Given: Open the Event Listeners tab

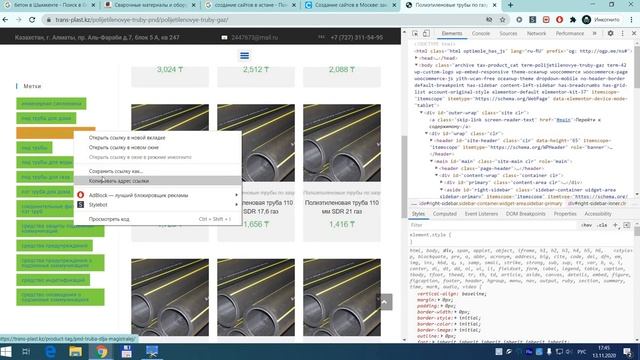Looking at the screenshot, I should click(481, 214).
